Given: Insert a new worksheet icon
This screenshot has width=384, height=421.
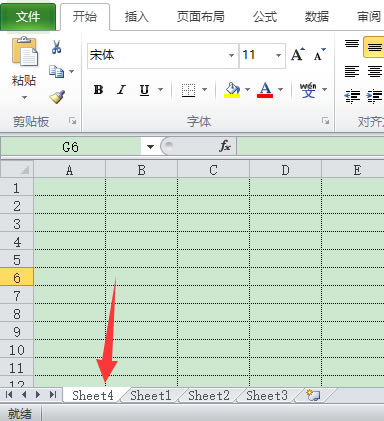Looking at the screenshot, I should [x=313, y=395].
